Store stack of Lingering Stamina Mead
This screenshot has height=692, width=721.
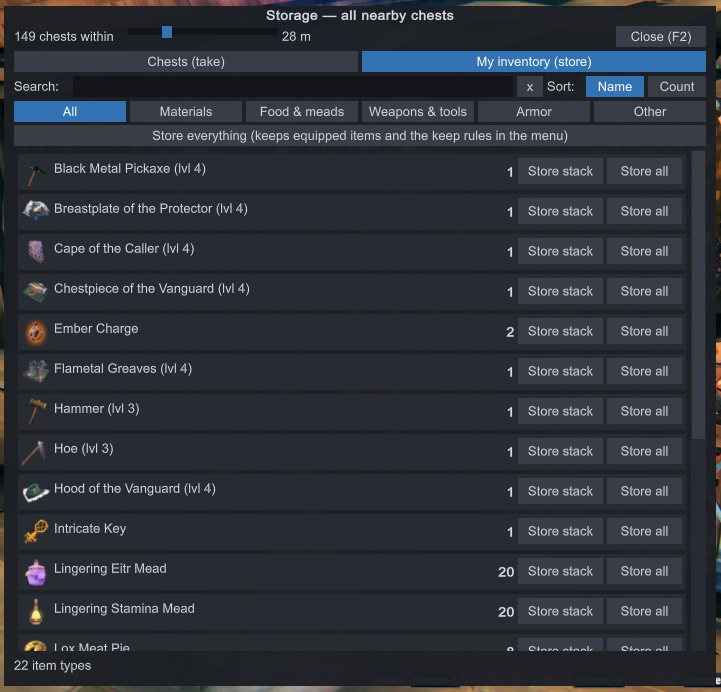point(560,612)
